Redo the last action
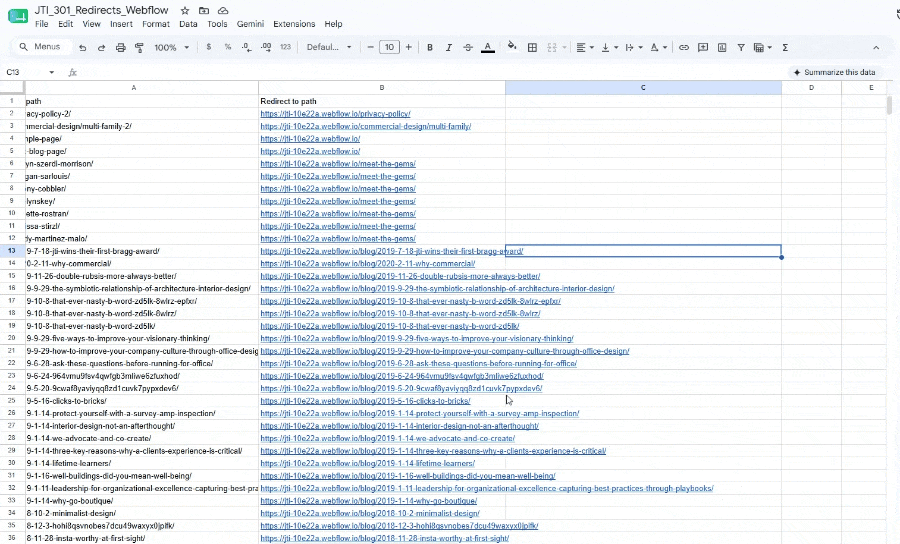This screenshot has width=900, height=544. tap(102, 48)
